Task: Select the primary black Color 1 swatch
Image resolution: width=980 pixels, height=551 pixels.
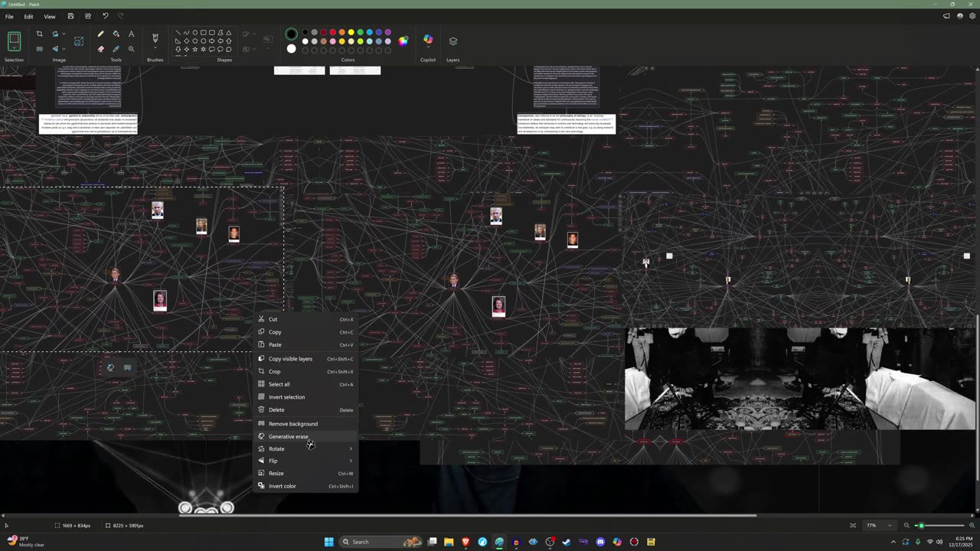Action: [291, 34]
